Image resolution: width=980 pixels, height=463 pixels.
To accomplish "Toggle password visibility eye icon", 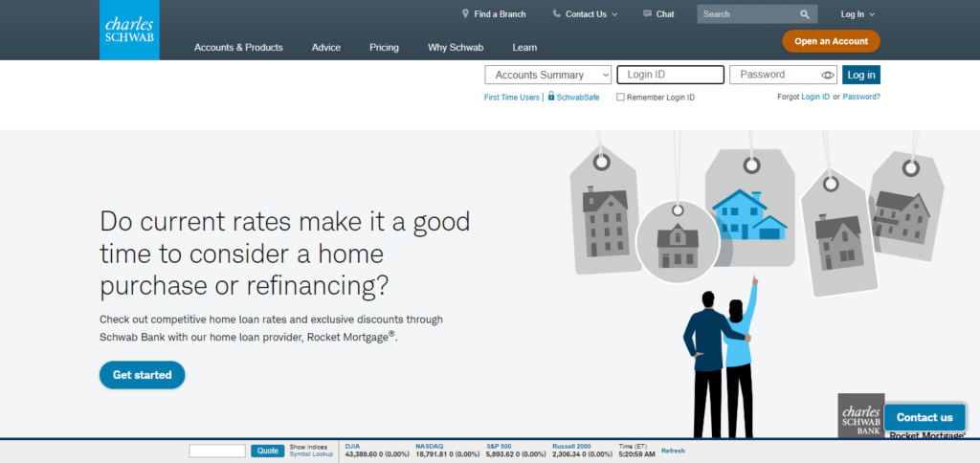I will 828,75.
